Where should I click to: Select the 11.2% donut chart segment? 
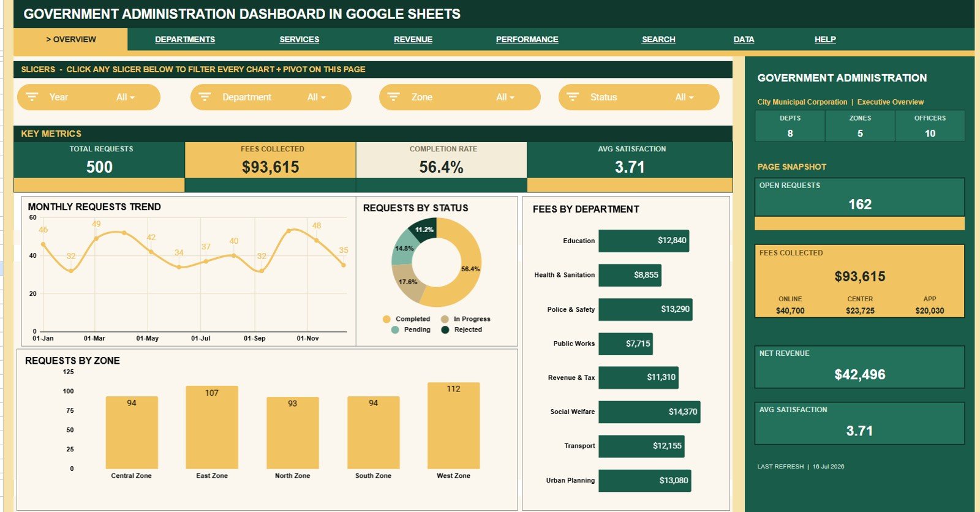click(423, 230)
